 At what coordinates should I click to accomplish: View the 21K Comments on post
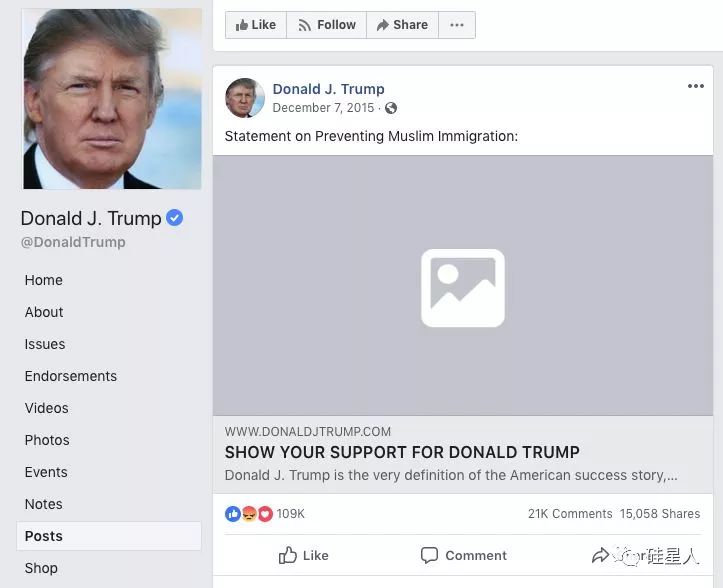tap(570, 514)
